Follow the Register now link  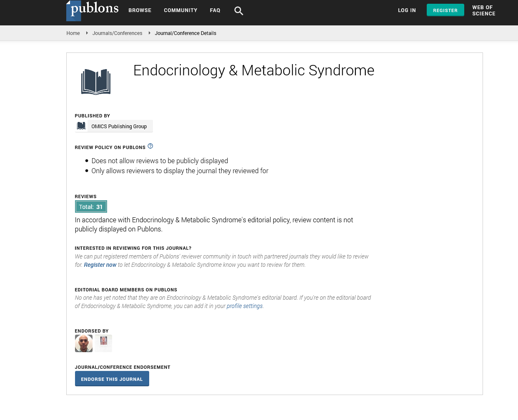coord(100,265)
